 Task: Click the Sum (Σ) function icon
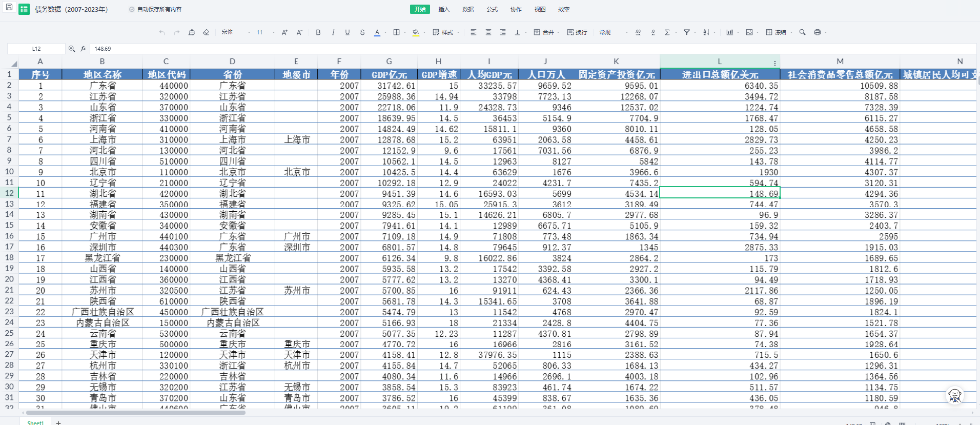coord(667,32)
